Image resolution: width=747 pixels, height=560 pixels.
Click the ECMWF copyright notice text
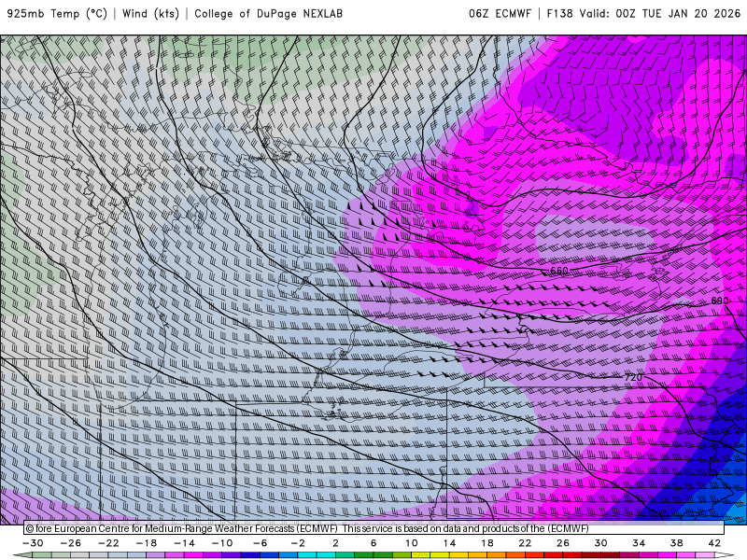[x=307, y=528]
